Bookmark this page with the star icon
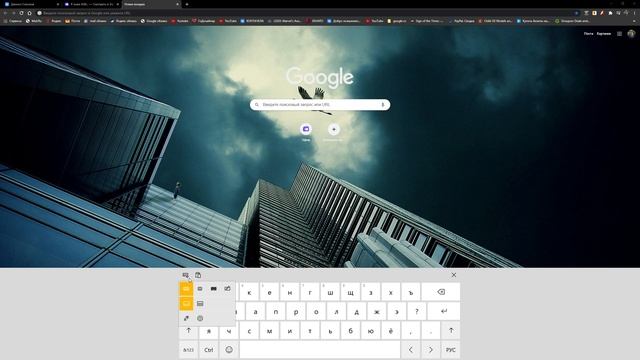640x360 pixels. pos(576,13)
